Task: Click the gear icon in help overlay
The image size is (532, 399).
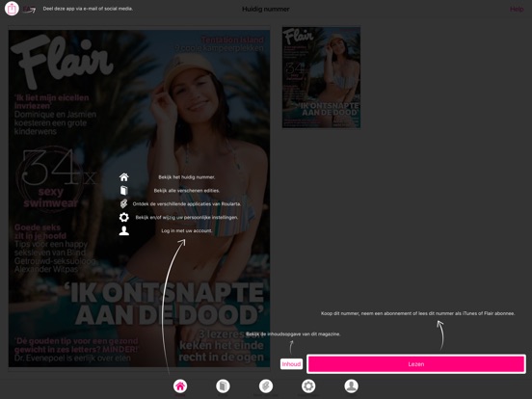Action: pyautogui.click(x=124, y=217)
